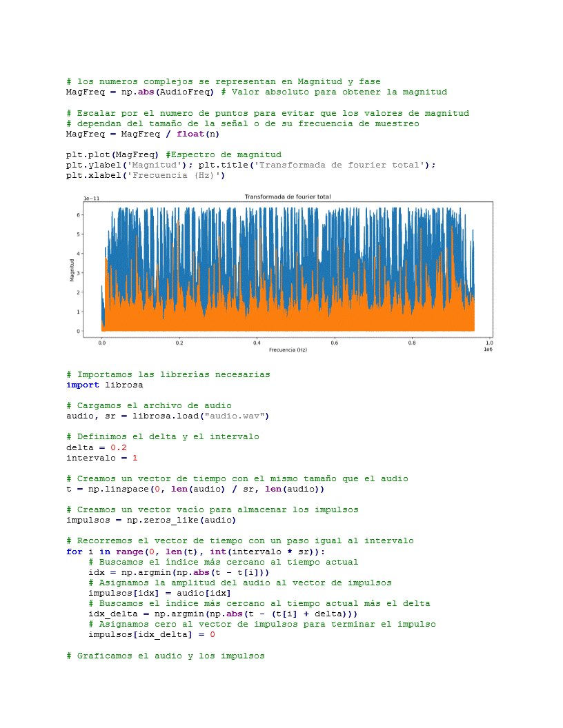Click the '1e6' exponent label below the plot
The image size is (563, 728).
point(487,350)
